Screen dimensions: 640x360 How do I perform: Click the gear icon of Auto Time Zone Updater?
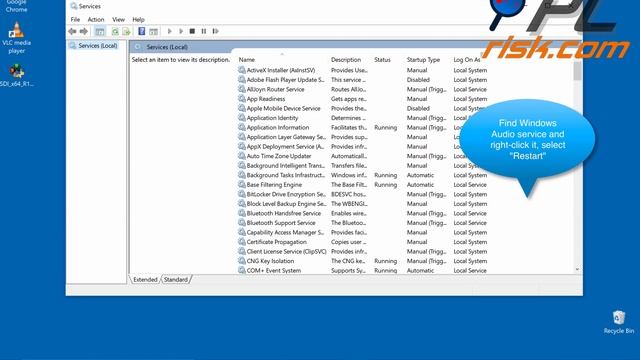point(242,156)
